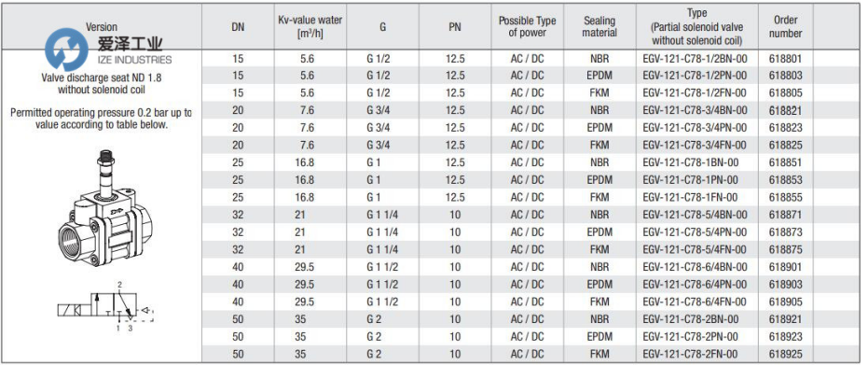Click the Order number column header

786,26
